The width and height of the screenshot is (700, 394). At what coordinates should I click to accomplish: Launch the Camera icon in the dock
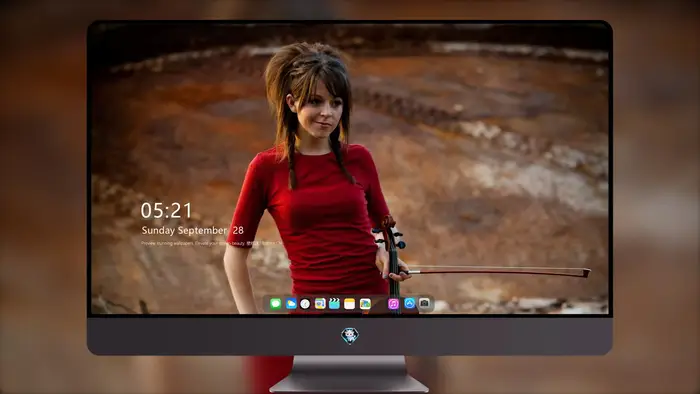[425, 303]
